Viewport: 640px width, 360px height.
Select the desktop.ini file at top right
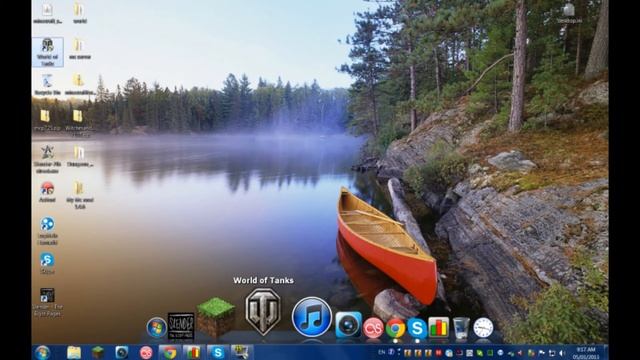pyautogui.click(x=569, y=13)
